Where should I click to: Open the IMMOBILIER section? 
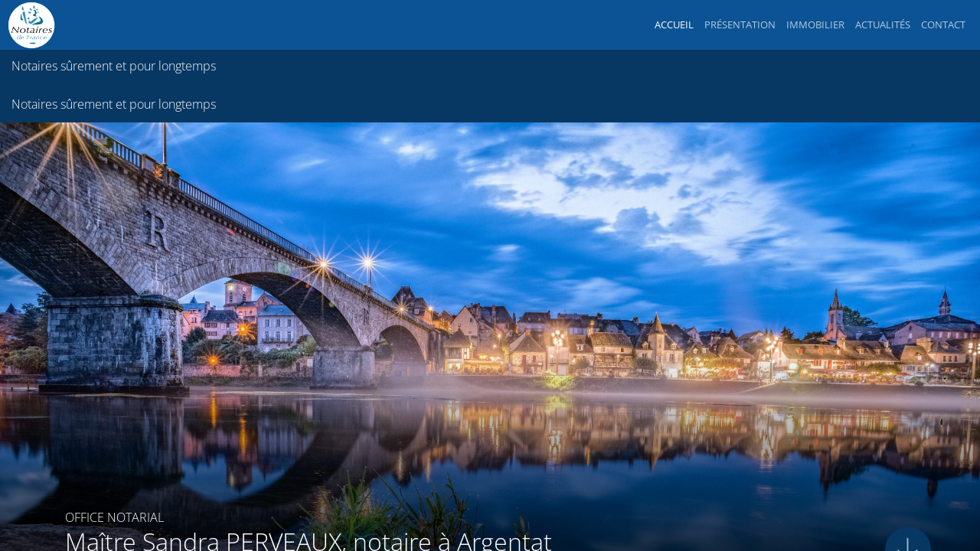(815, 24)
